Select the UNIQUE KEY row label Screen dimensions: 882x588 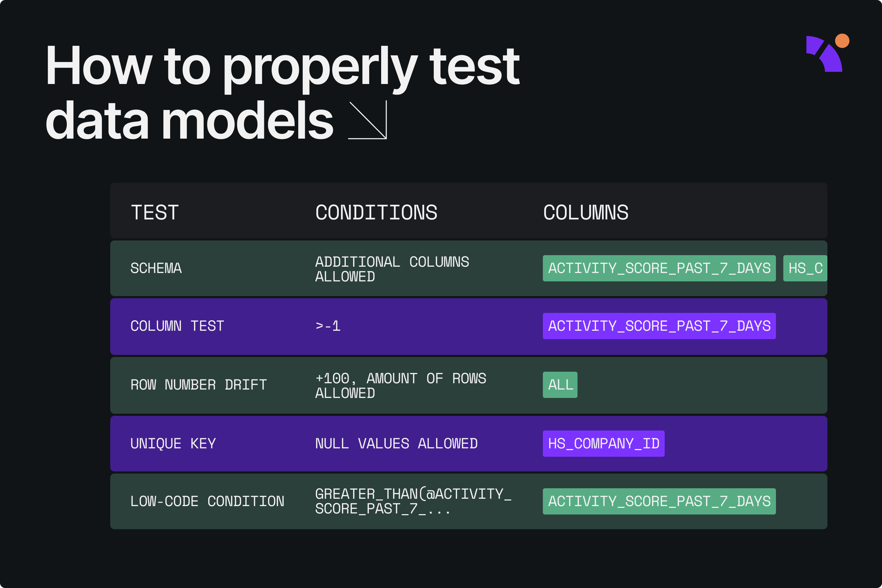tap(173, 444)
